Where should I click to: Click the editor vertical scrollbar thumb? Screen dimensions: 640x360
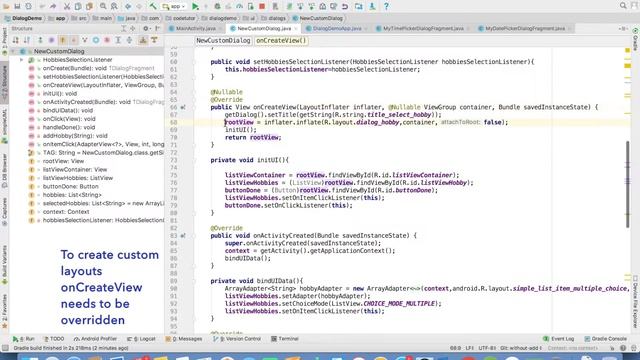click(x=628, y=184)
